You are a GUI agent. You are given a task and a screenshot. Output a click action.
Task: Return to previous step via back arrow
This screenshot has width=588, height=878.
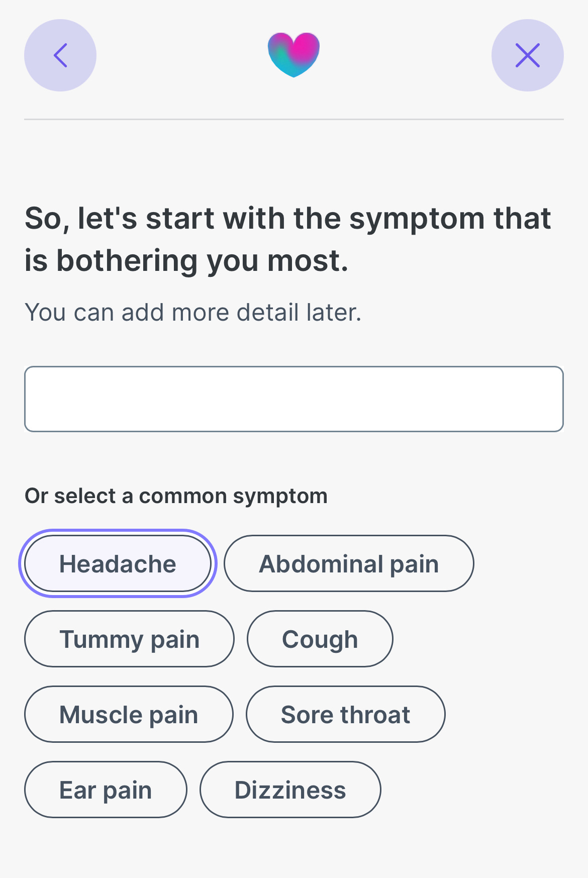(60, 55)
